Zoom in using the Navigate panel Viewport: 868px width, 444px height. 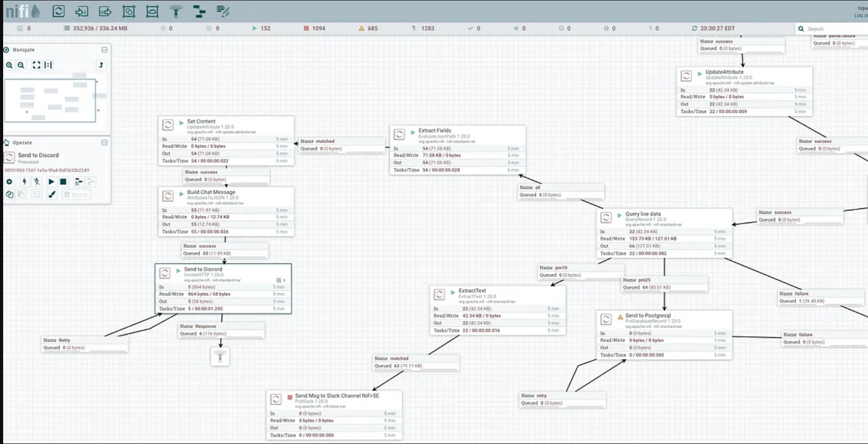9,65
